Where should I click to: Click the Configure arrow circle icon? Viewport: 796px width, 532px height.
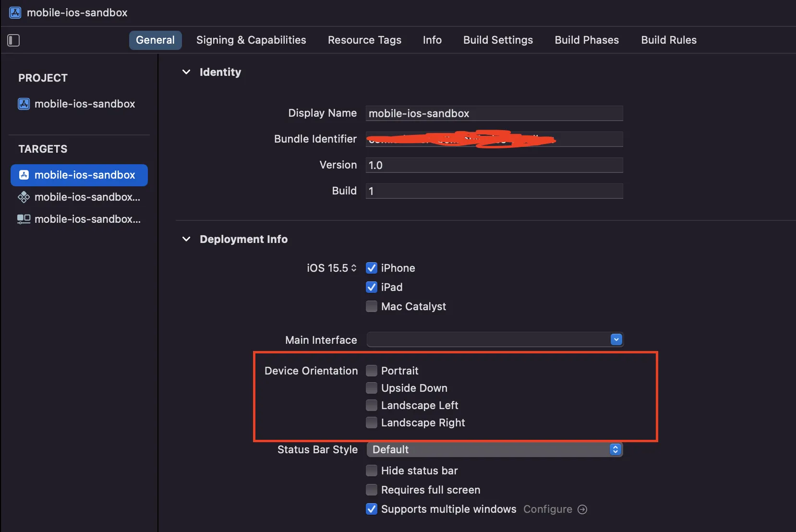(582, 509)
